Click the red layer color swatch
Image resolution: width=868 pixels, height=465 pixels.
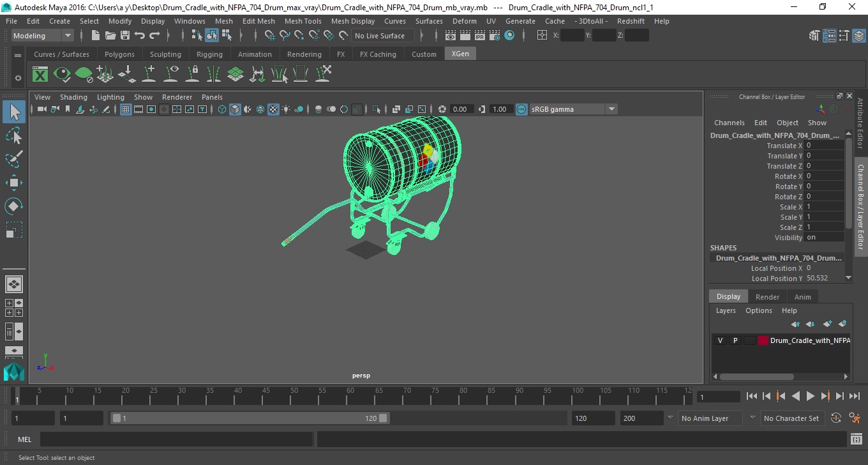[763, 340]
